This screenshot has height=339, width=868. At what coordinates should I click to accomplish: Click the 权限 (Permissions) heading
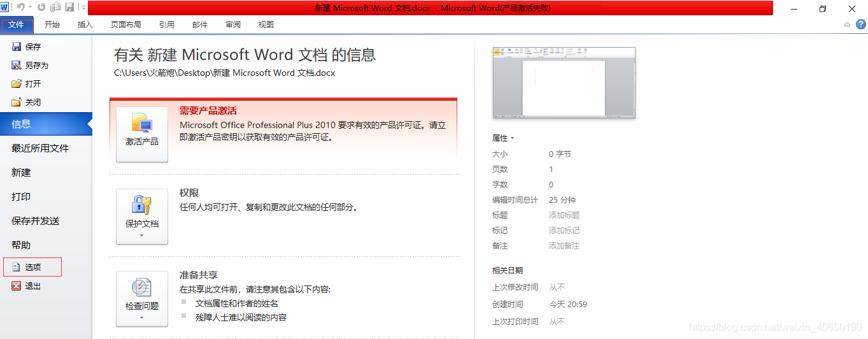(189, 192)
